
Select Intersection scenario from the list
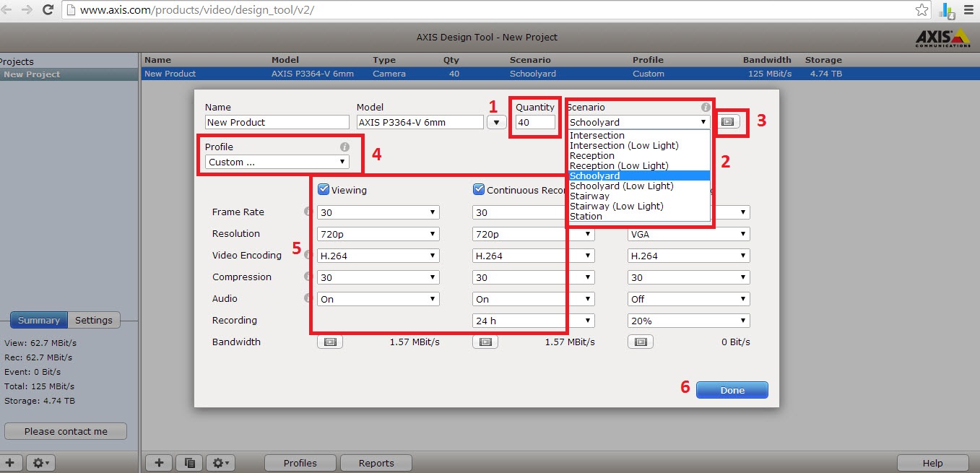click(639, 135)
